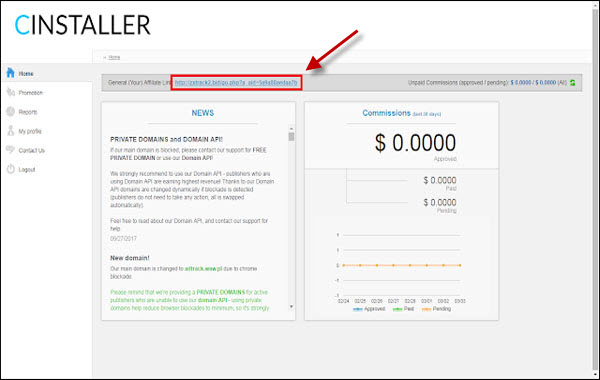Click the Pending $ 0.0000 amount
600x380 pixels.
pos(440,202)
